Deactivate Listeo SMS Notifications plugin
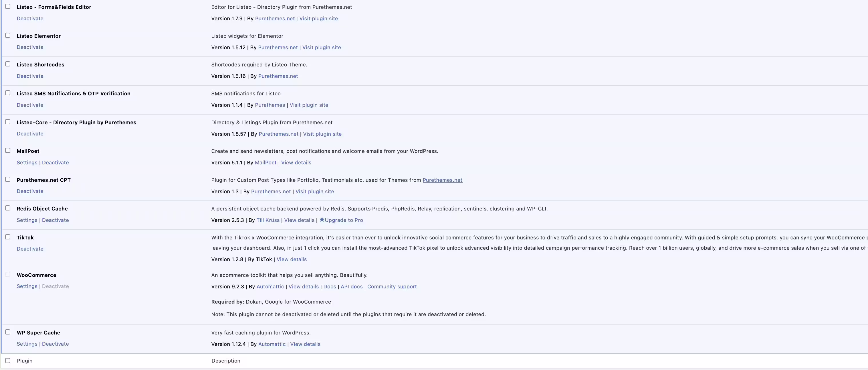Image resolution: width=868 pixels, height=370 pixels. pos(30,105)
